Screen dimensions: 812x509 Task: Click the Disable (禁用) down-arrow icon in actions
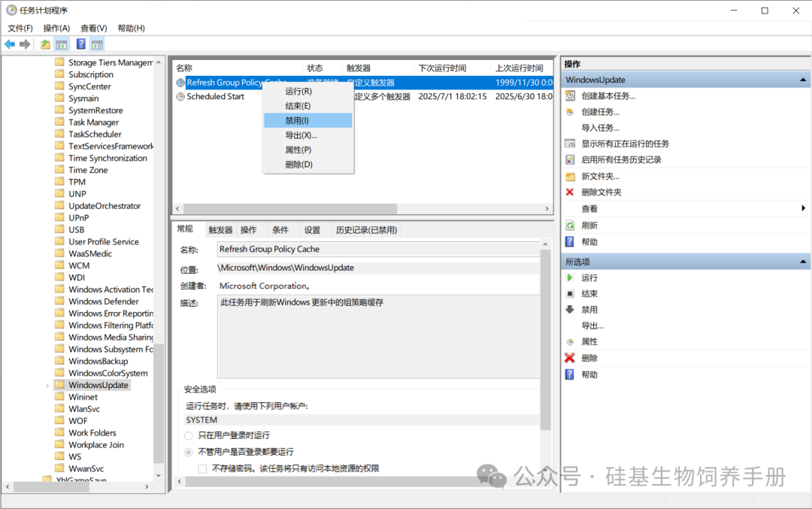[570, 310]
